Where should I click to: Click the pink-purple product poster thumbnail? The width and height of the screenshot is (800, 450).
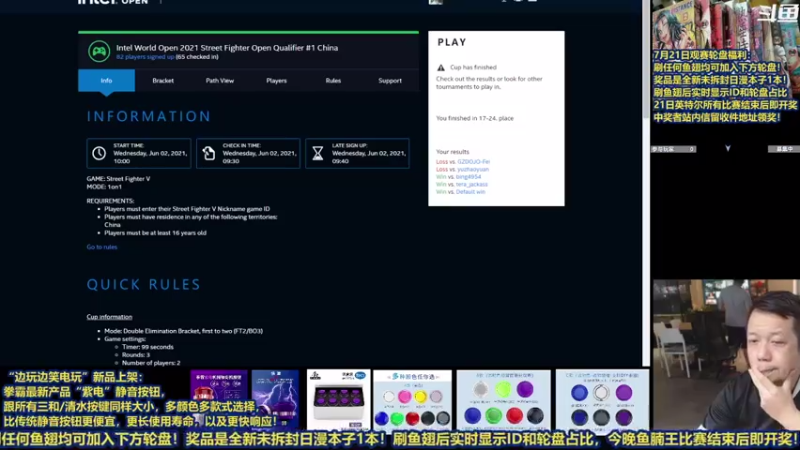(x=219, y=399)
